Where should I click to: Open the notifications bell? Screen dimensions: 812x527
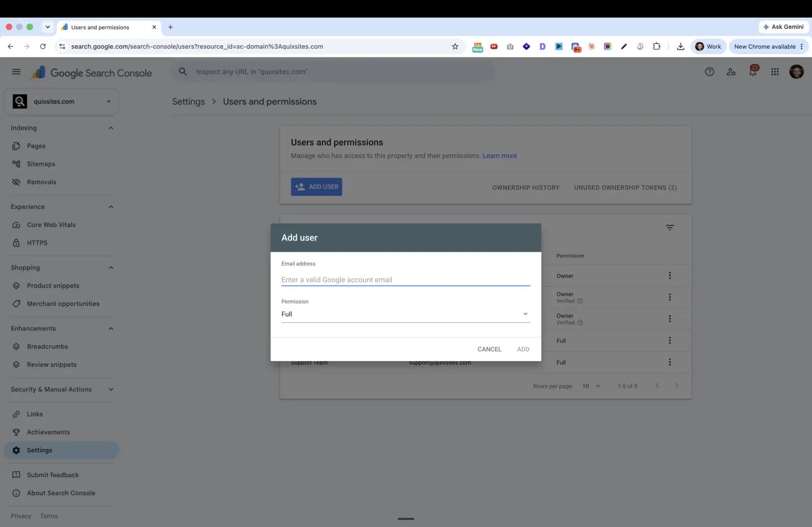point(753,72)
